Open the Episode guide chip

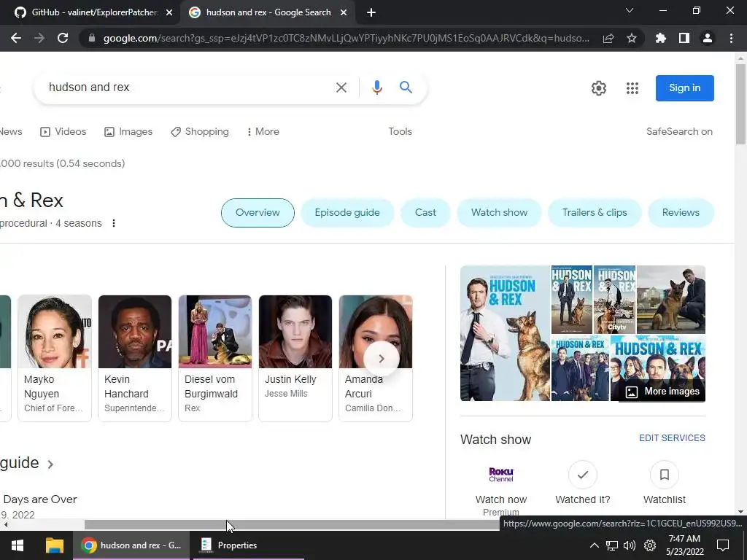click(x=347, y=213)
